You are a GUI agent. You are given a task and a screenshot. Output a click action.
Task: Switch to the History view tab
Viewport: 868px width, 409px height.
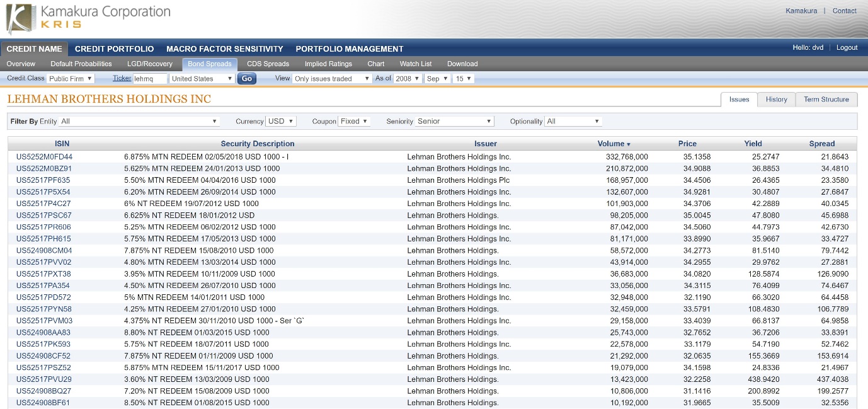tap(777, 99)
